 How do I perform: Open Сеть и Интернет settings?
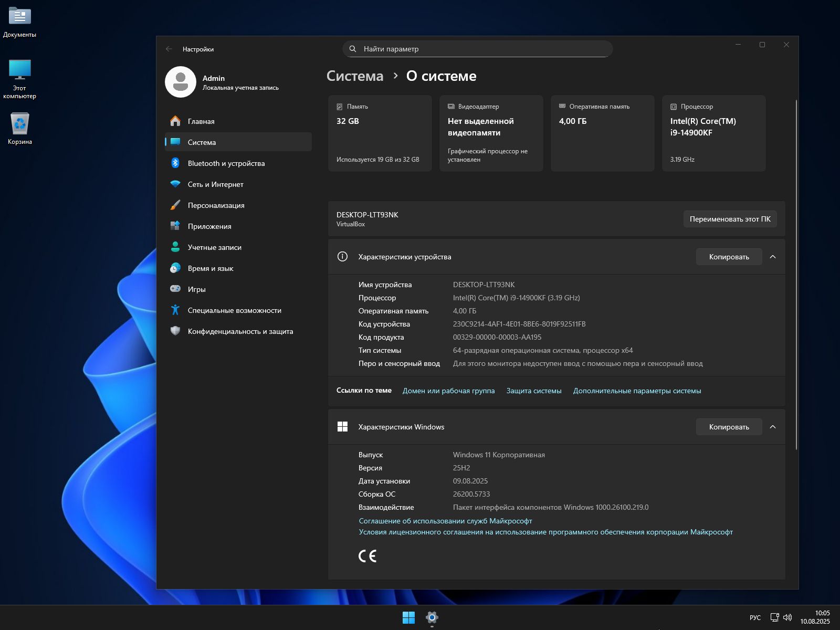(x=238, y=184)
